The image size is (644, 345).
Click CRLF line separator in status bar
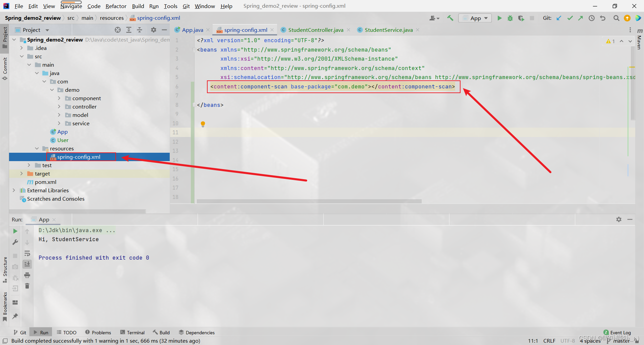pos(549,341)
